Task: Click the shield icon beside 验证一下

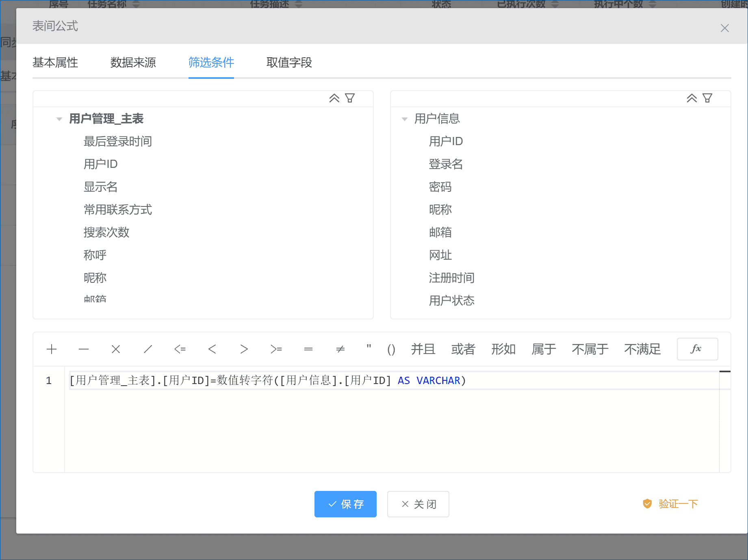Action: [647, 504]
